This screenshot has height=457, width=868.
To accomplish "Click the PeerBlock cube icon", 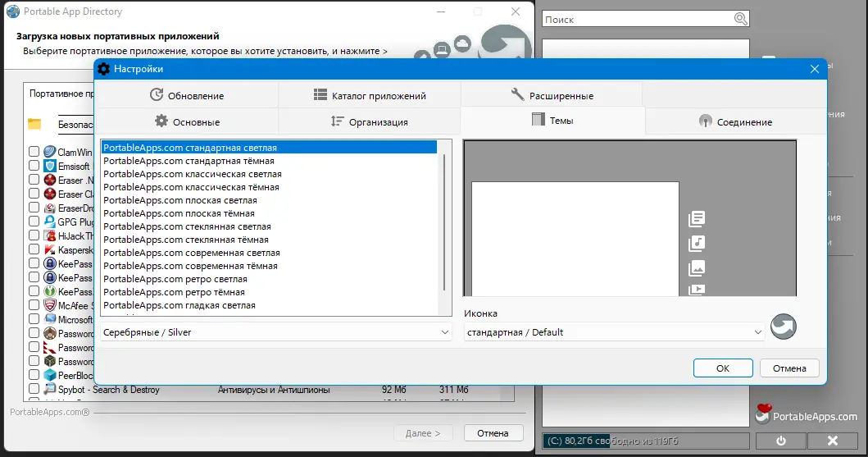I will (50, 375).
